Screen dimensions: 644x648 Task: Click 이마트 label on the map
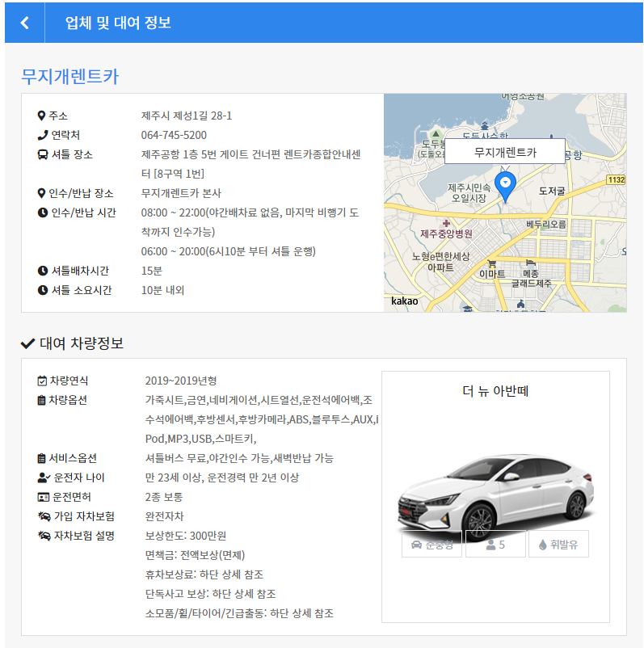(492, 274)
